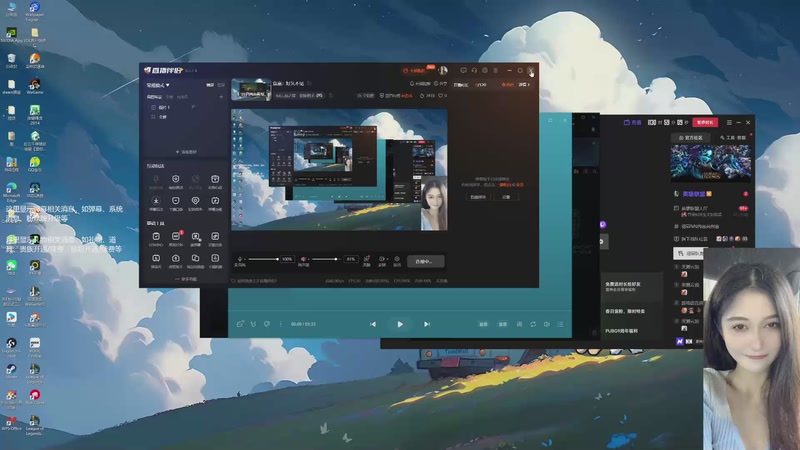This screenshot has width=800, height=450.
Task: Click the previous track button in media player
Action: pyautogui.click(x=373, y=324)
